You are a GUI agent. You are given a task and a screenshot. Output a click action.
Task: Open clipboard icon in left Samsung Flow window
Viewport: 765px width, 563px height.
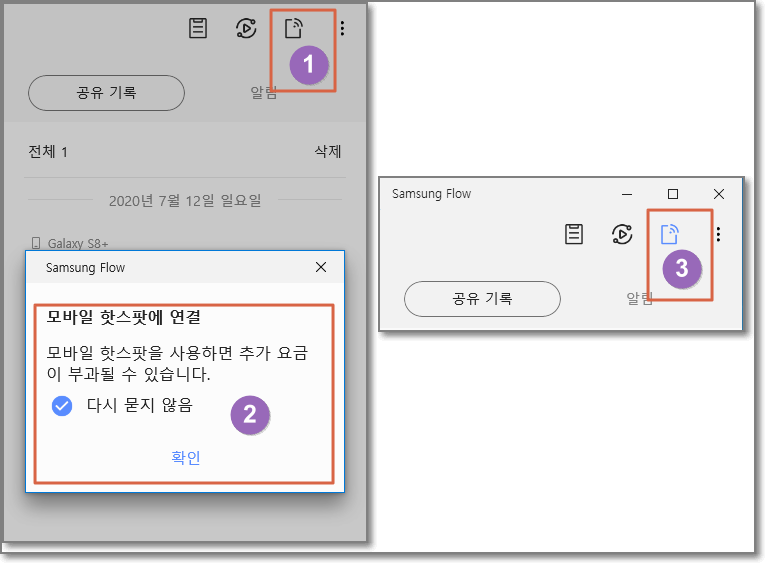tap(198, 28)
